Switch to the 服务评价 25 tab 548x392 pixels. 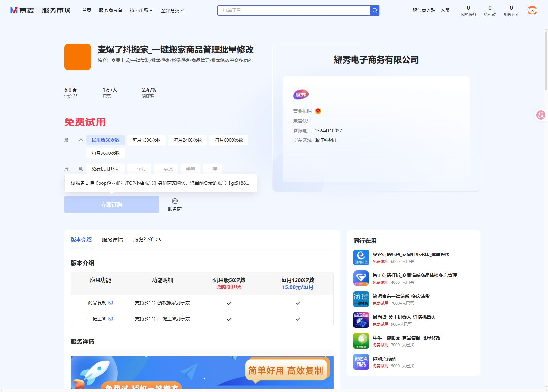[x=147, y=240]
